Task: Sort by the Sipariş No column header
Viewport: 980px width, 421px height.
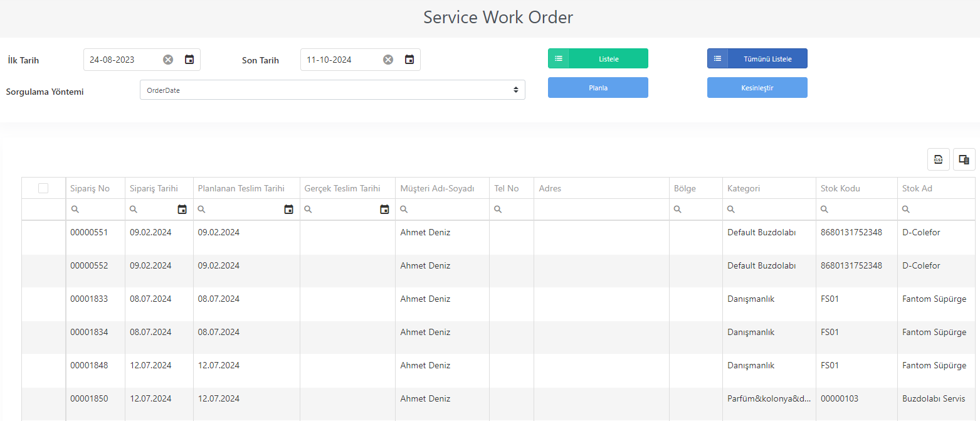Action: pyautogui.click(x=90, y=188)
